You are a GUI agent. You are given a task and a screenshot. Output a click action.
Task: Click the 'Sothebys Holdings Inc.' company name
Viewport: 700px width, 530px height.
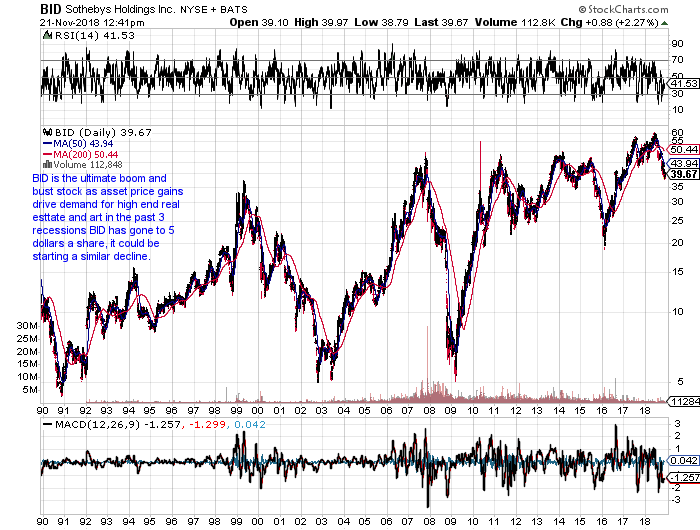pyautogui.click(x=120, y=9)
